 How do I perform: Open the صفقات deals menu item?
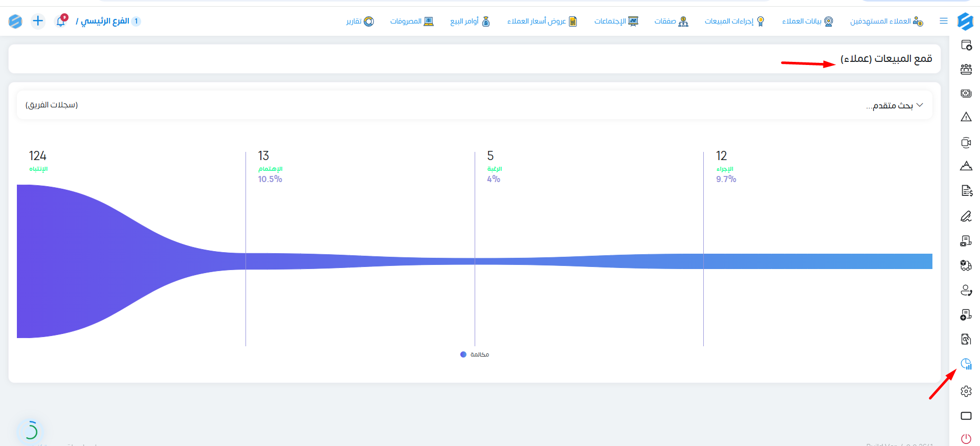point(672,21)
